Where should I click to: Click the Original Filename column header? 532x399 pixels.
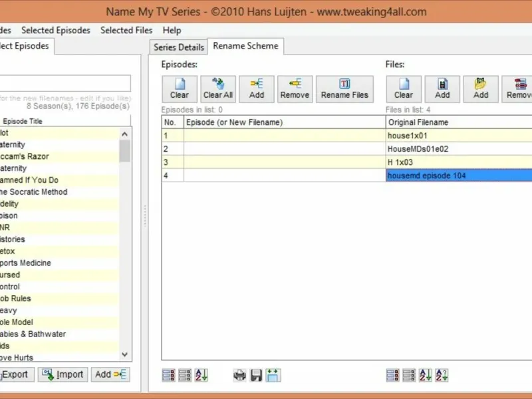459,122
